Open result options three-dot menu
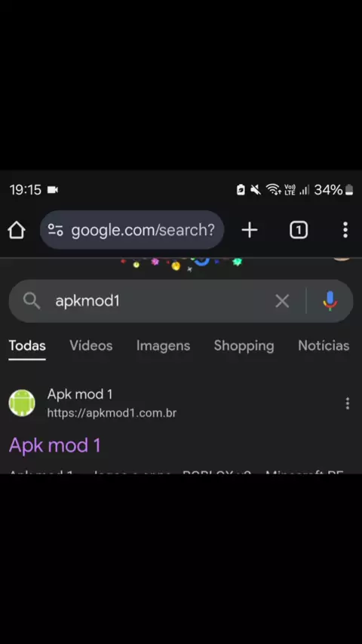This screenshot has height=644, width=362. point(347,403)
